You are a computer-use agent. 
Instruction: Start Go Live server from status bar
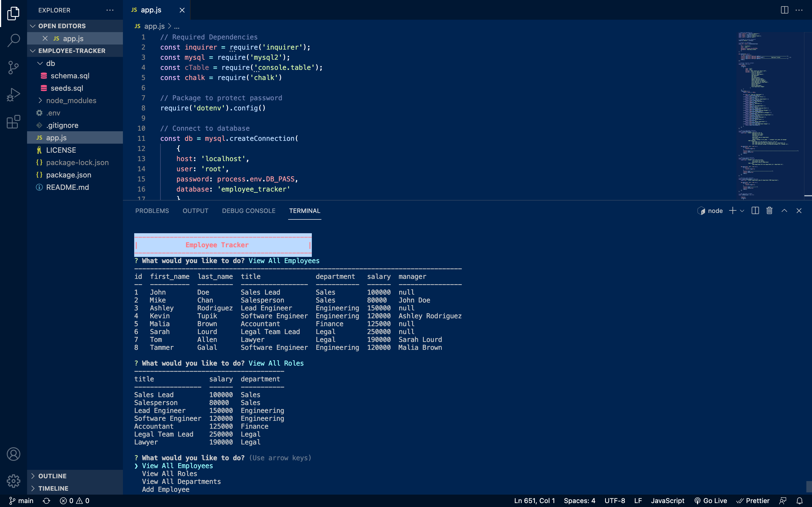click(711, 501)
